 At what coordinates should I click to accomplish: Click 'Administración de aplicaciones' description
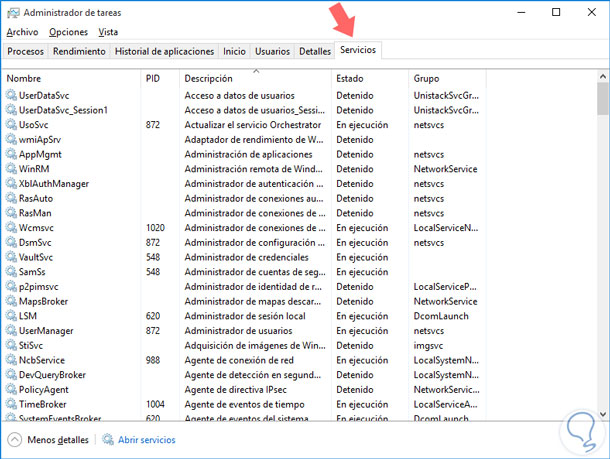[x=248, y=154]
